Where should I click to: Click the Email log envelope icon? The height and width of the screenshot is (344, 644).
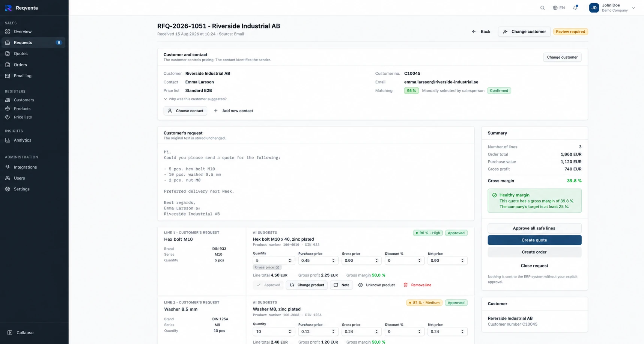pyautogui.click(x=8, y=76)
